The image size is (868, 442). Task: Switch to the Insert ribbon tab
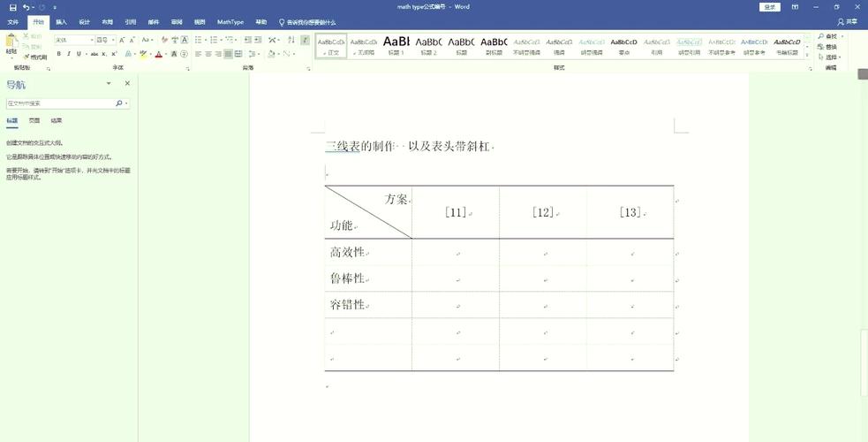(61, 22)
